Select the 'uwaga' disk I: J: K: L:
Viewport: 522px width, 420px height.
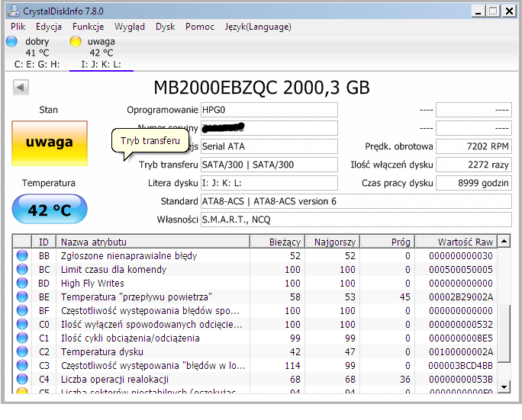[101, 53]
